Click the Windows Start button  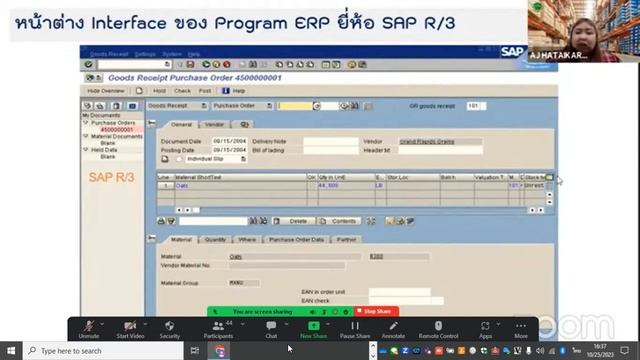point(11,351)
